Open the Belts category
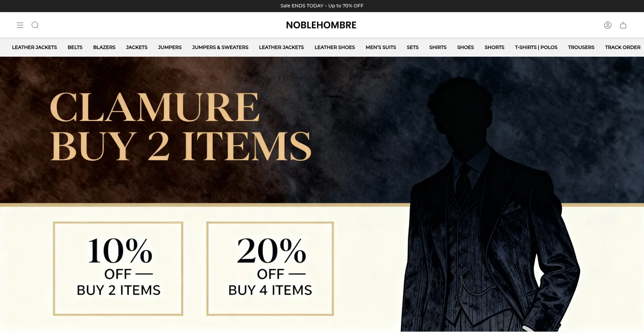This screenshot has width=644, height=333. tap(75, 47)
